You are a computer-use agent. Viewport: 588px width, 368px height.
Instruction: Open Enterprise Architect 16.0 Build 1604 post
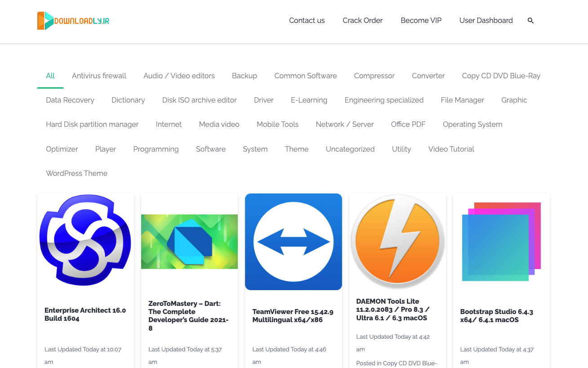(85, 314)
